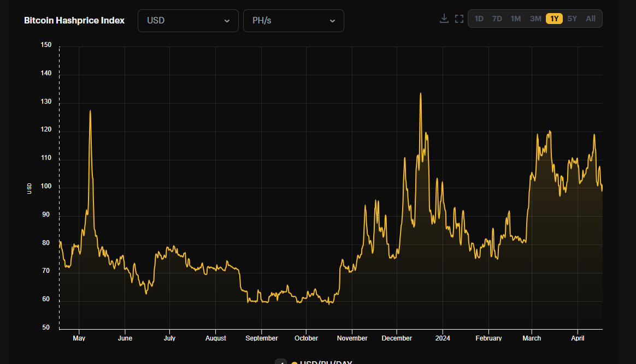Viewport: 636px width, 364px height.
Task: Click the 140 y-axis label
Action: (46, 73)
